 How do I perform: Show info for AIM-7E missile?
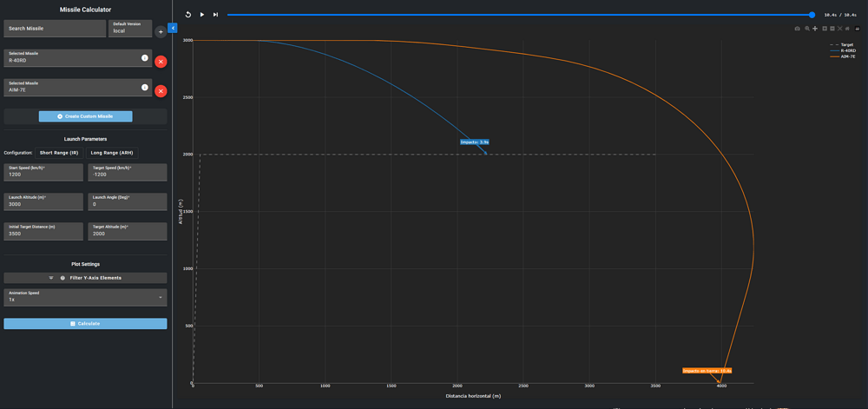point(145,88)
